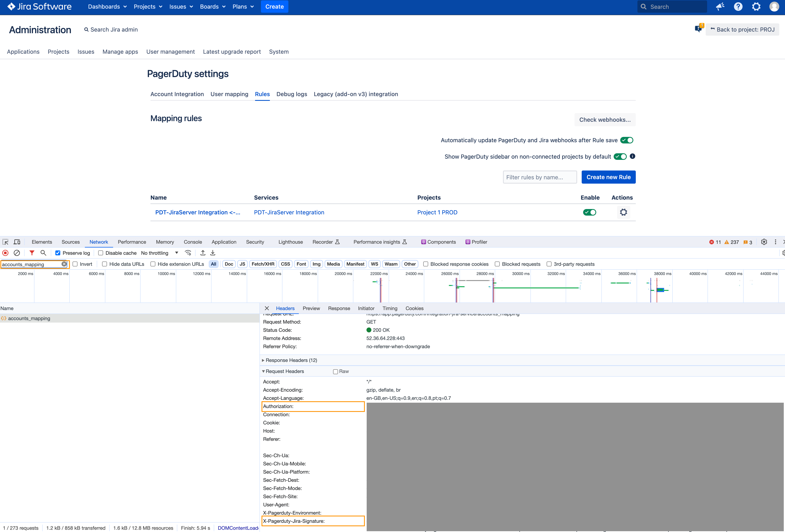Activate DevTools inspect element picker icon
Viewport: 785px width, 532px height.
pyautogui.click(x=5, y=242)
